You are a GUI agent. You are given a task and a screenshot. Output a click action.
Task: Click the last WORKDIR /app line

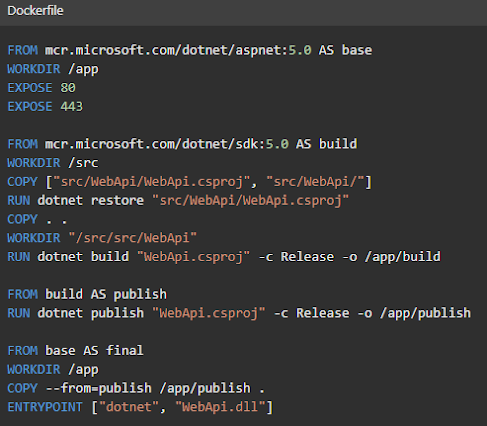click(53, 369)
